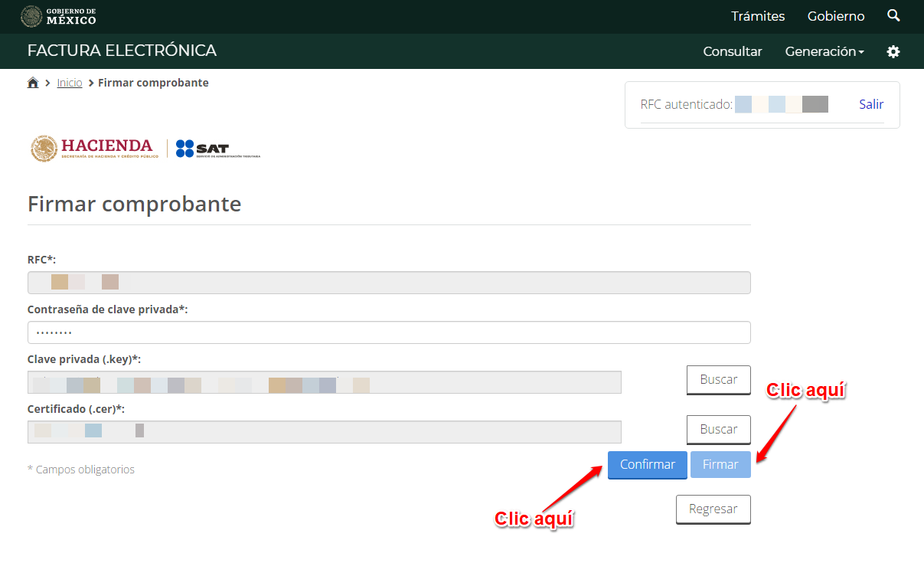Go to Consultar
924x563 pixels.
click(733, 51)
